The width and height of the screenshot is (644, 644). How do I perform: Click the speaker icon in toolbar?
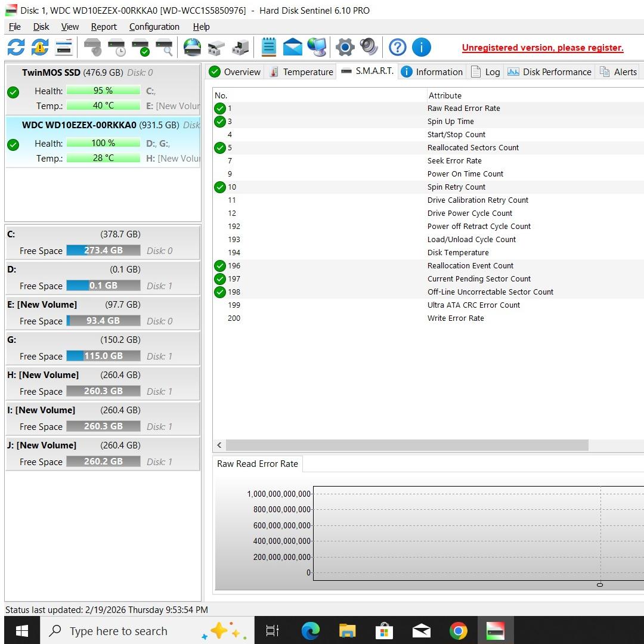[369, 47]
